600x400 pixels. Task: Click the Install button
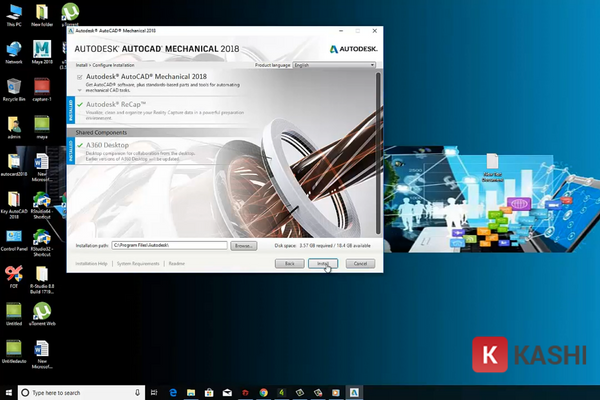pyautogui.click(x=322, y=263)
